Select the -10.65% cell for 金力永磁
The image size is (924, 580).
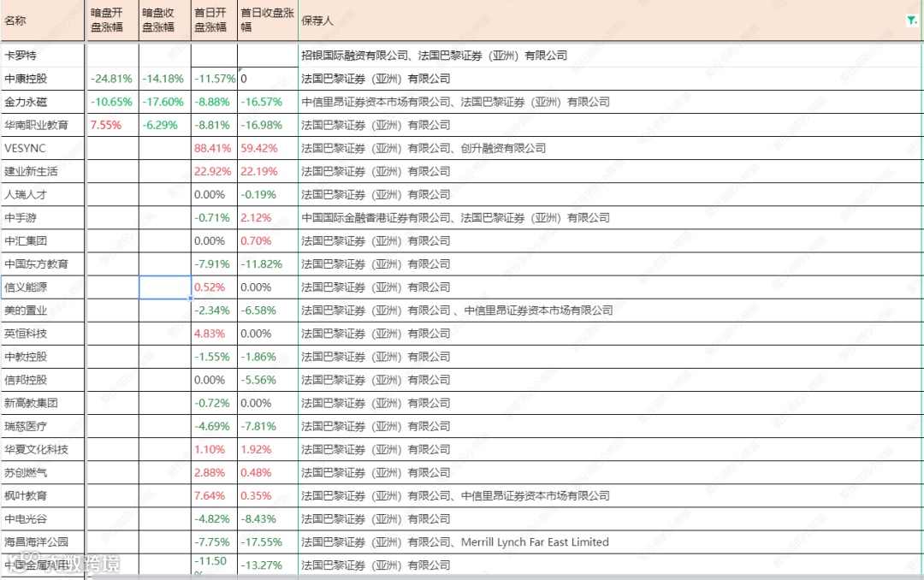(113, 102)
